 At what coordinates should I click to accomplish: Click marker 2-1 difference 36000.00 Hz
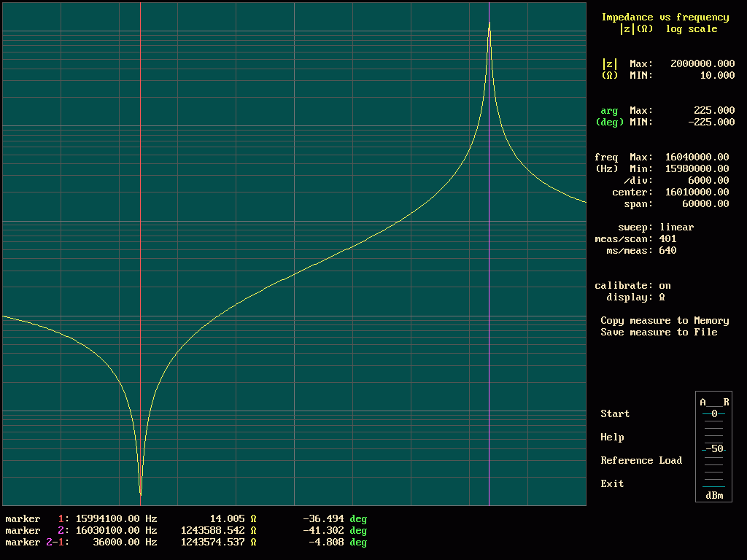(125, 542)
